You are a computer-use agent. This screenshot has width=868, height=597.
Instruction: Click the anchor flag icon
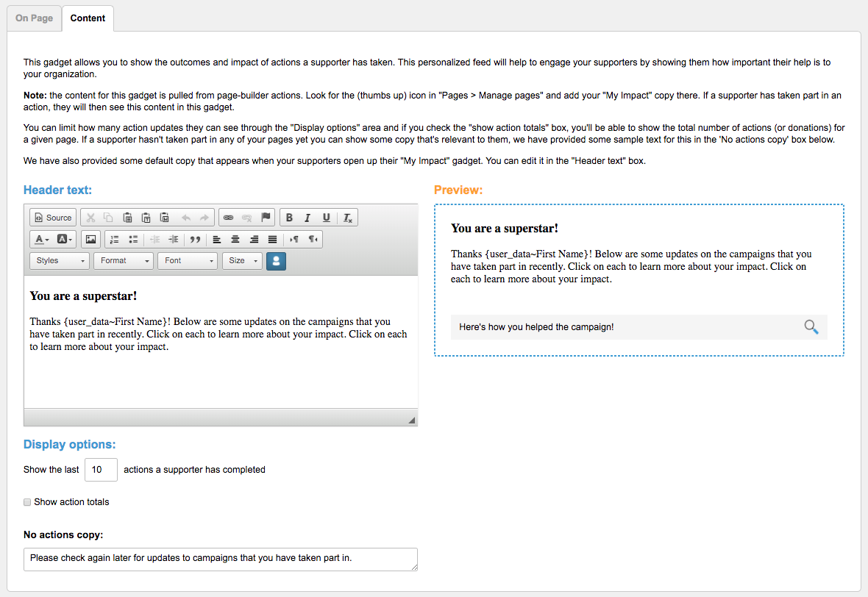(x=266, y=218)
